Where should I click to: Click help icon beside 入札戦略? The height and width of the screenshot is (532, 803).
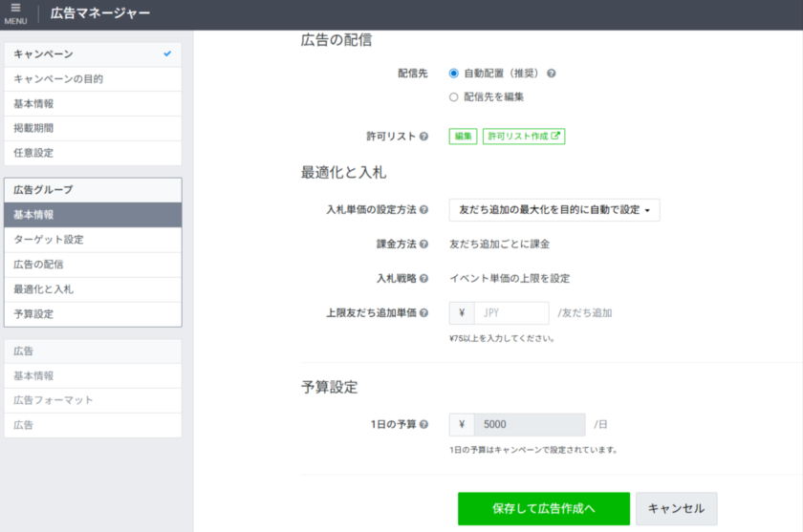(x=423, y=279)
